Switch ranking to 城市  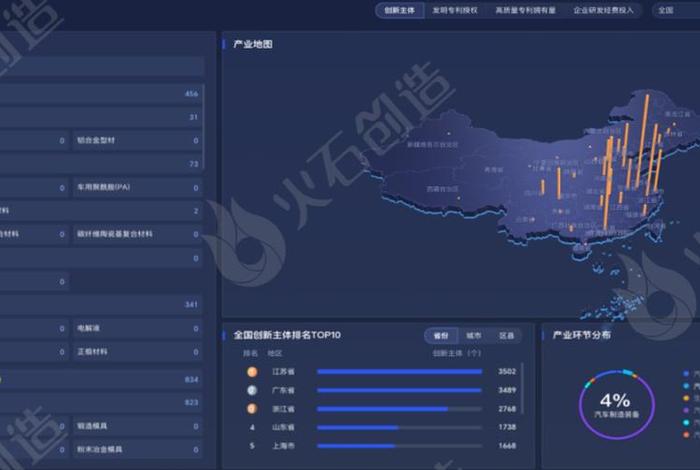point(473,336)
